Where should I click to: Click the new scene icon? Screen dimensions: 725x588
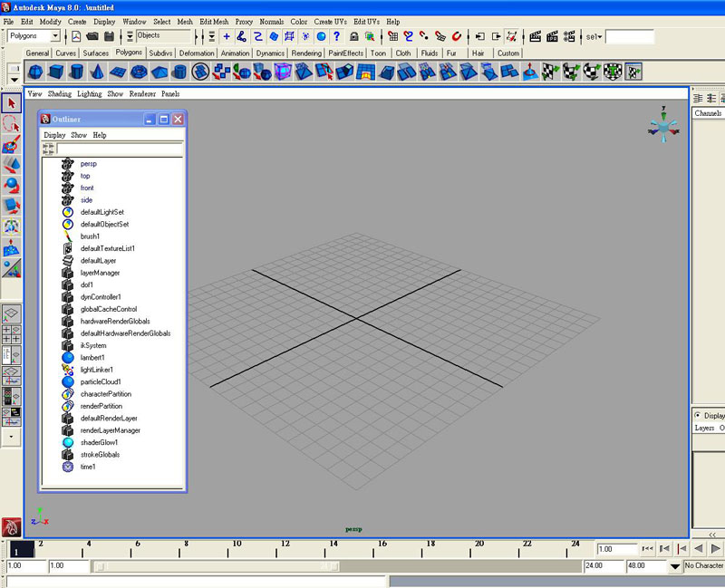(x=76, y=36)
